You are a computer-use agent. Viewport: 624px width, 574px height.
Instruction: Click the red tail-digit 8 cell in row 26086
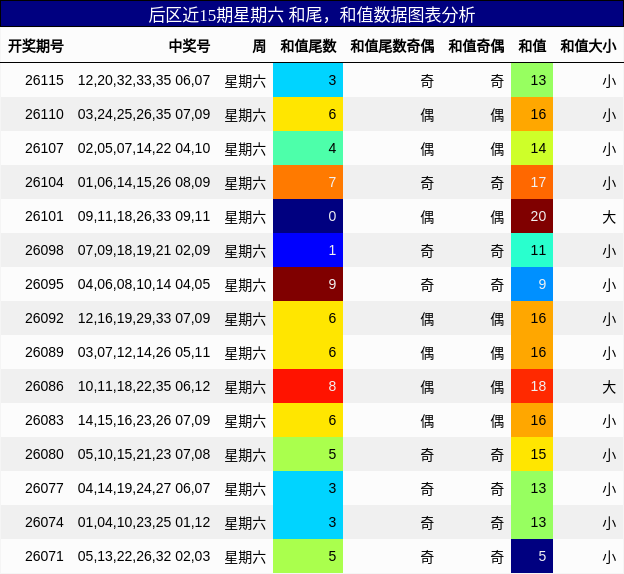[308, 386]
